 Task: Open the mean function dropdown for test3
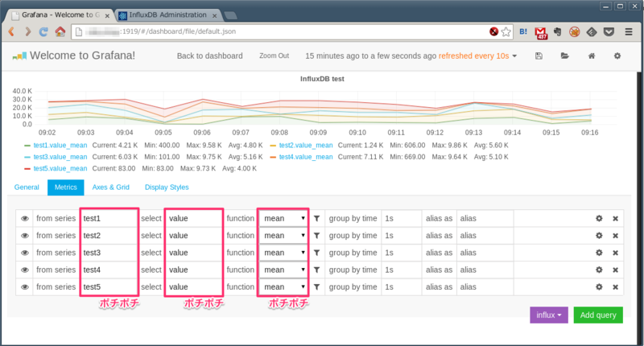click(x=283, y=253)
